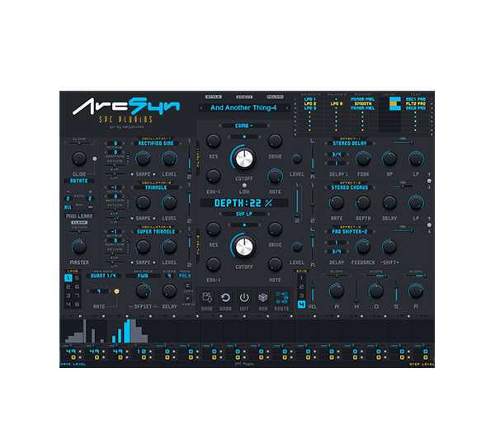Toggle Effect 1 routing dot
This screenshot has width=495, height=448.
[429, 181]
